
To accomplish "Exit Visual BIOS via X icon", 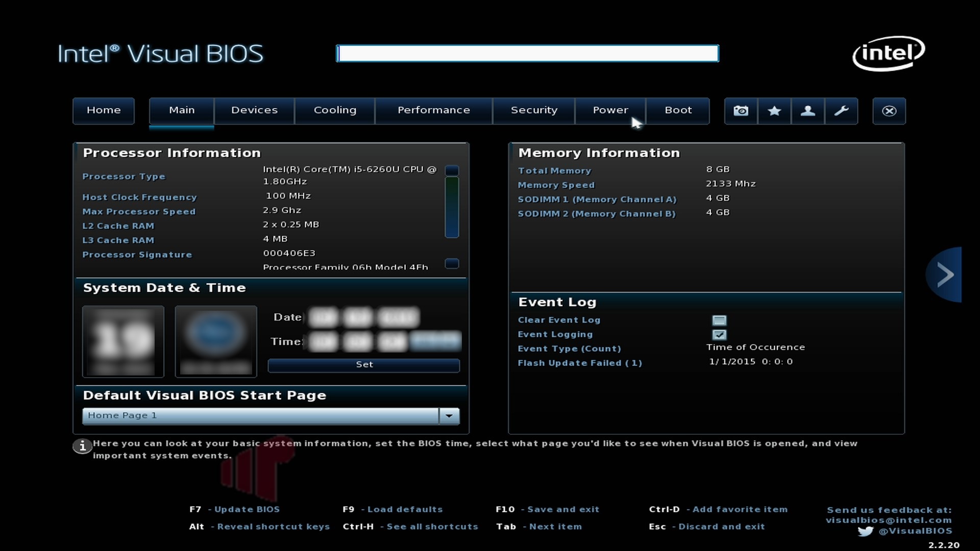I will point(889,111).
